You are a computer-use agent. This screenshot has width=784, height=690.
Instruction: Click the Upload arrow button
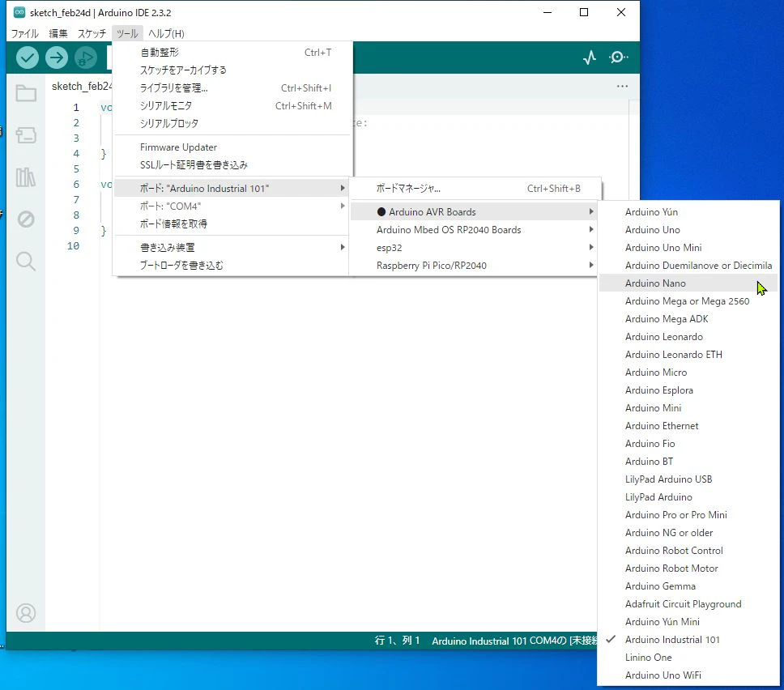(x=57, y=57)
